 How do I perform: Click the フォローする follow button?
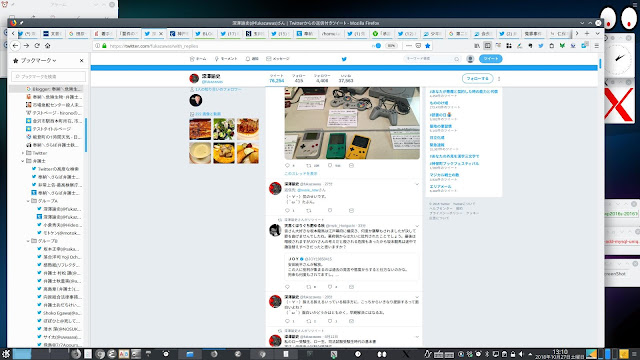(478, 78)
